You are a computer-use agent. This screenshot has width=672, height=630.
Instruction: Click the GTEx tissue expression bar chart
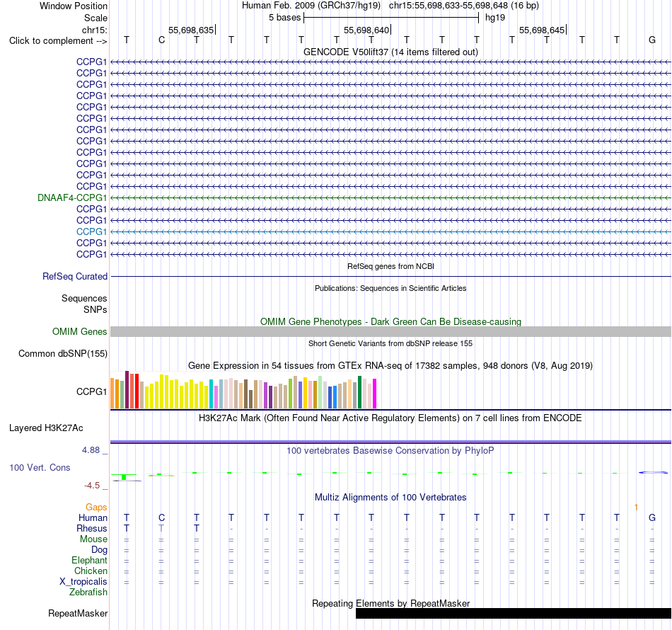243,389
